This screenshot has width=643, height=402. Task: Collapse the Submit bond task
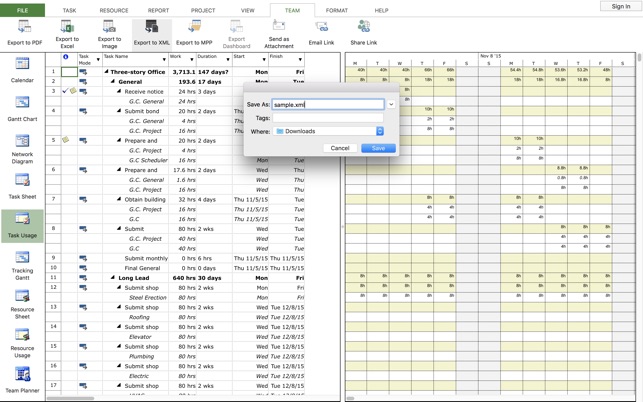tap(119, 111)
